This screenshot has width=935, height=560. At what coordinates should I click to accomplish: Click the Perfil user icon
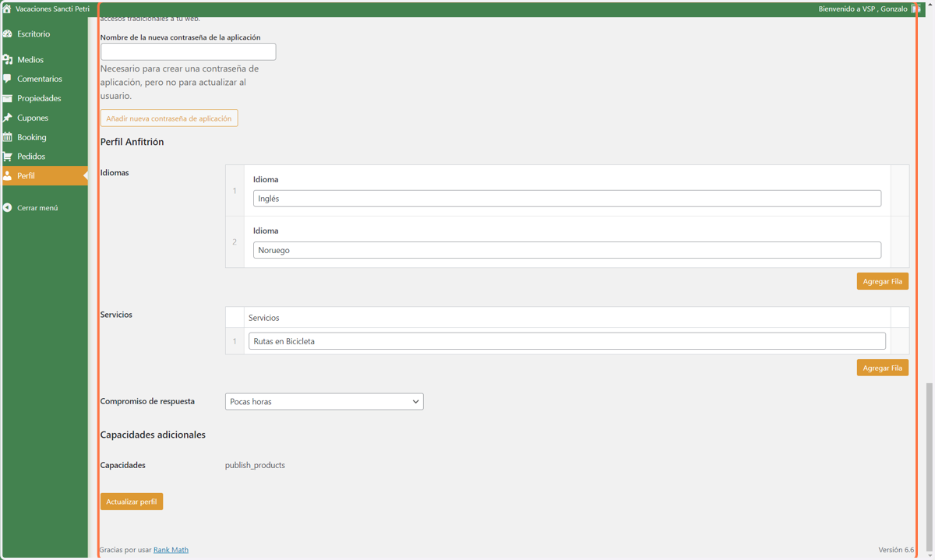7,176
